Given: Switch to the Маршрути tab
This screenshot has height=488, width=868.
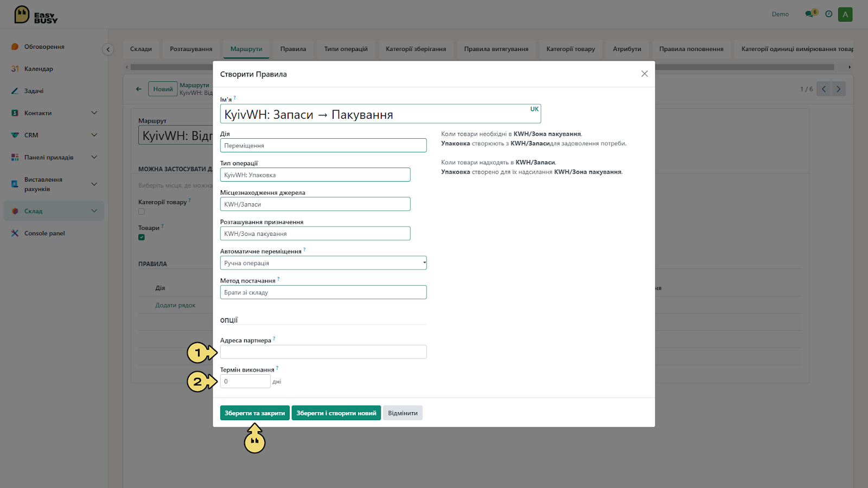Looking at the screenshot, I should [x=246, y=49].
